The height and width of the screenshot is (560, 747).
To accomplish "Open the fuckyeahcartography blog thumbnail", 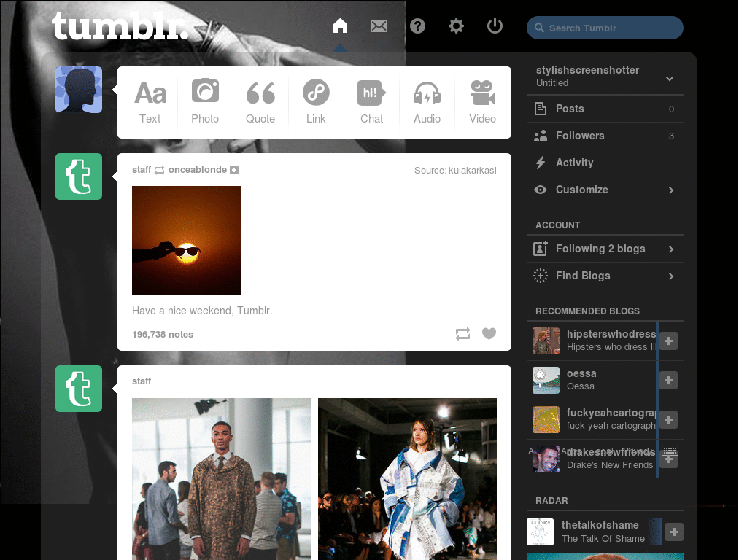I will 546,419.
